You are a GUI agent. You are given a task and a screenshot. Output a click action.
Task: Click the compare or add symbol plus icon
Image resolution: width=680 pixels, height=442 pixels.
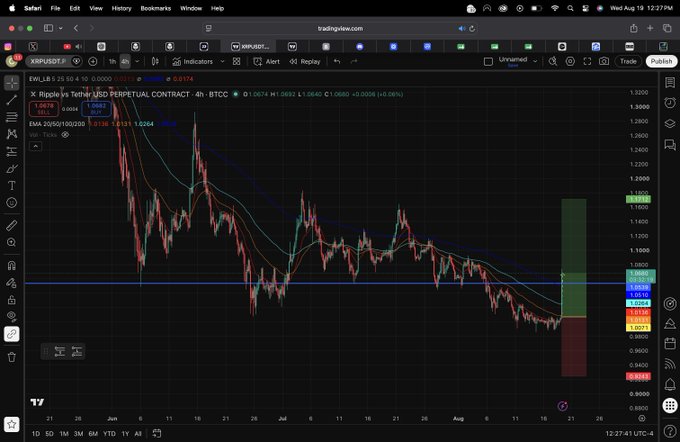[x=92, y=62]
